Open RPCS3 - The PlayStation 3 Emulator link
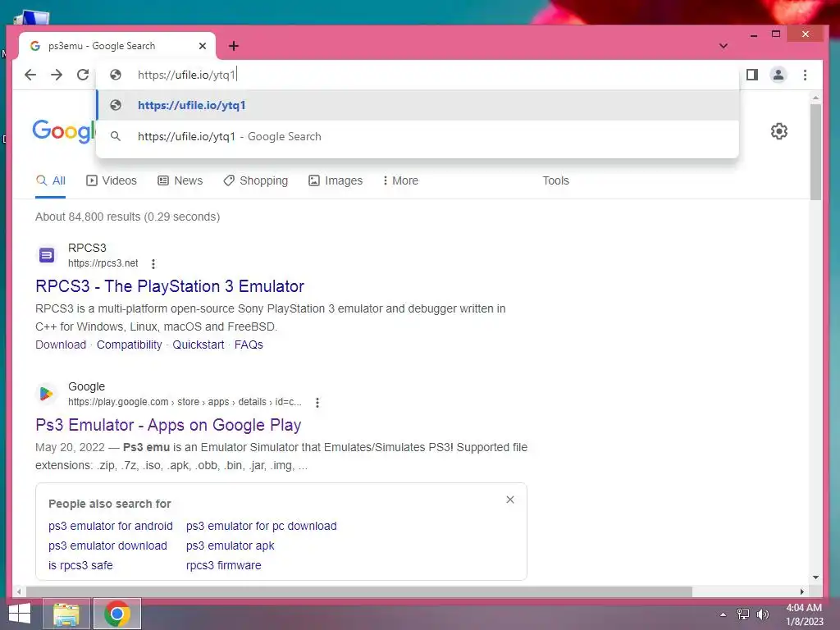Image resolution: width=840 pixels, height=630 pixels. (170, 286)
